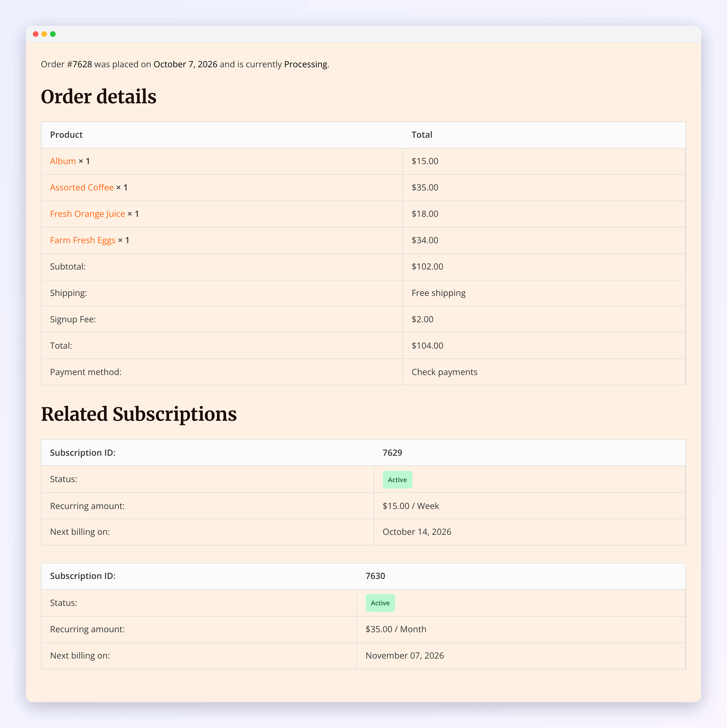Click the Product column header

click(x=66, y=135)
